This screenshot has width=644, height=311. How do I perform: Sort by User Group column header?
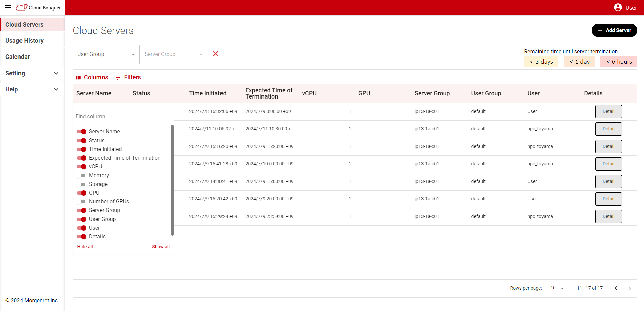click(496, 93)
